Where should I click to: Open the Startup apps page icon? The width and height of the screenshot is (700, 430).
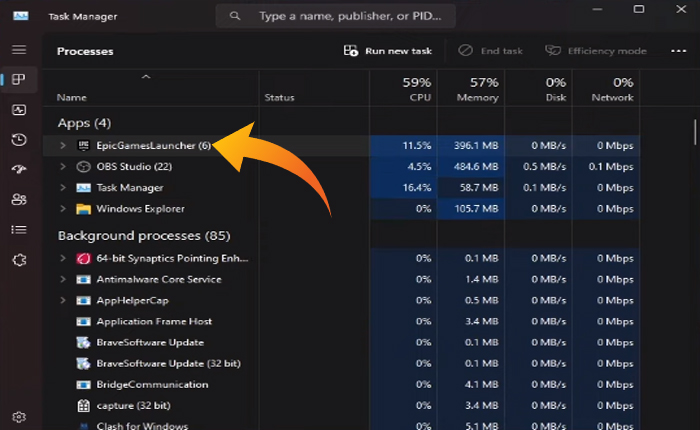tap(19, 170)
